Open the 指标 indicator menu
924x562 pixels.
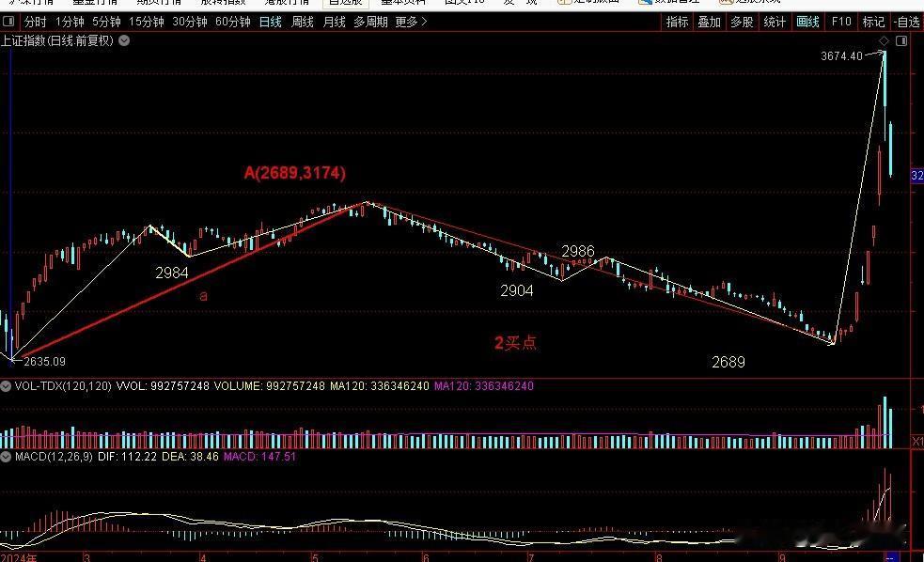tap(677, 22)
